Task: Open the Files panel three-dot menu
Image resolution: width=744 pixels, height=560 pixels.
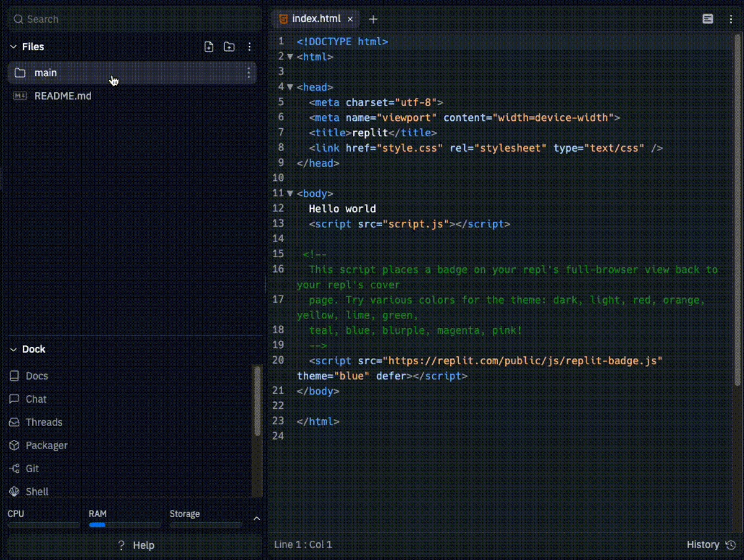Action: (x=249, y=46)
